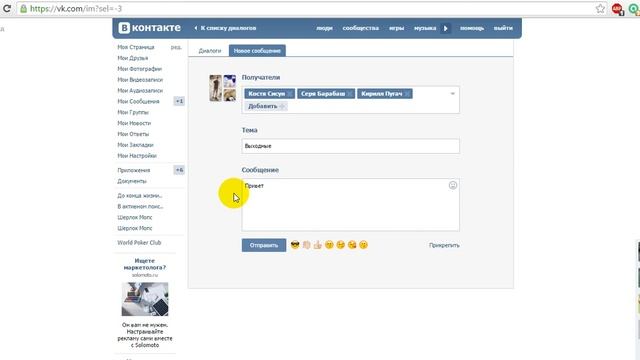This screenshot has height=360, width=640.
Task: Open the header music play button
Action: pos(446,28)
